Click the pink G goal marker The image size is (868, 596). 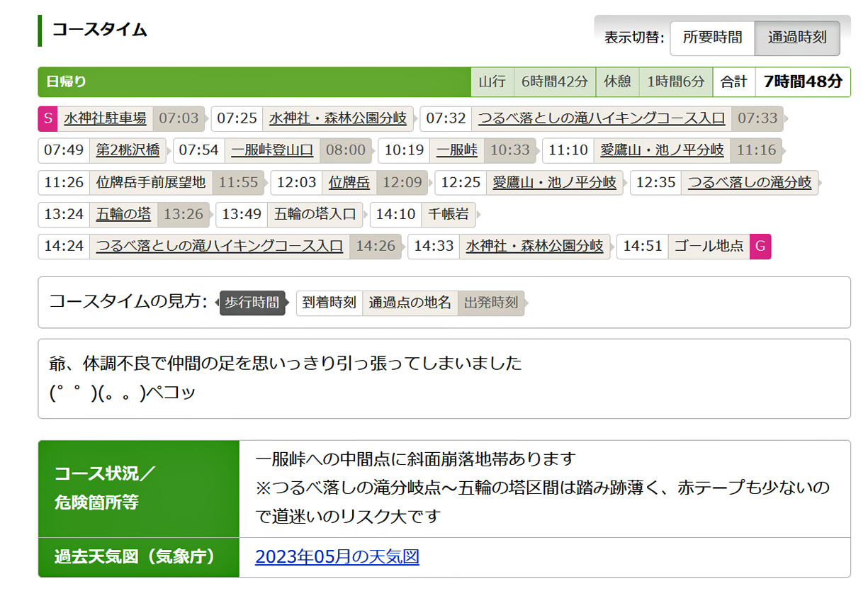coord(760,246)
